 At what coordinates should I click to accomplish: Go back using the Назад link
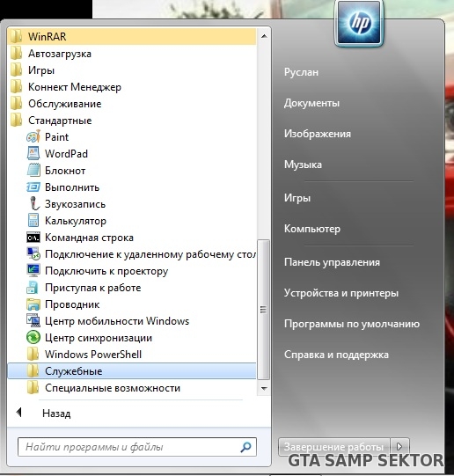(56, 414)
